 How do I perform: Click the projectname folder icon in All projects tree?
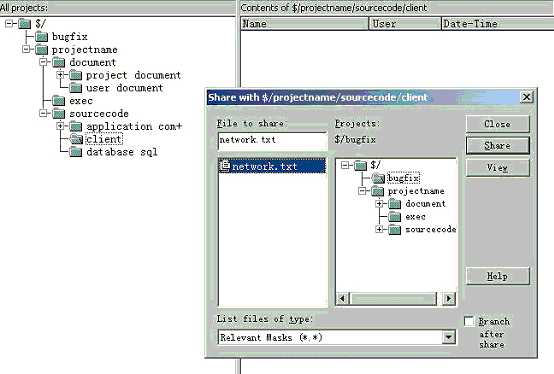pyautogui.click(x=42, y=49)
